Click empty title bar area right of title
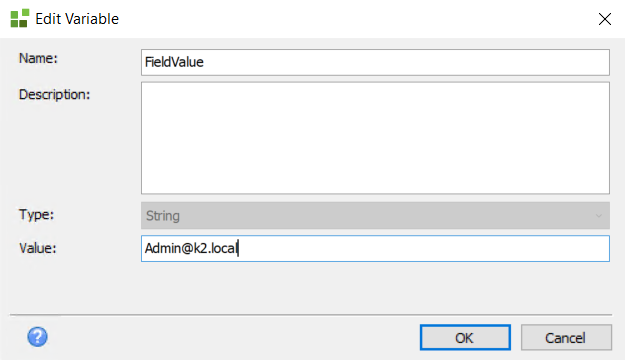The image size is (625, 360). 359,19
